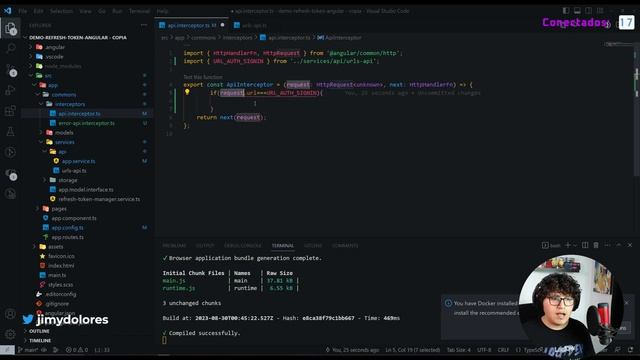
Task: Open app.routes.ts in the explorer
Action: pyautogui.click(x=67, y=237)
